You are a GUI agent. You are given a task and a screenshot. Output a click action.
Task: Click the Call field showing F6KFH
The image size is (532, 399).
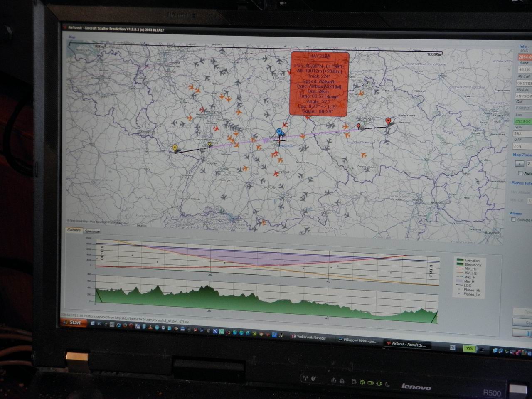524,108
